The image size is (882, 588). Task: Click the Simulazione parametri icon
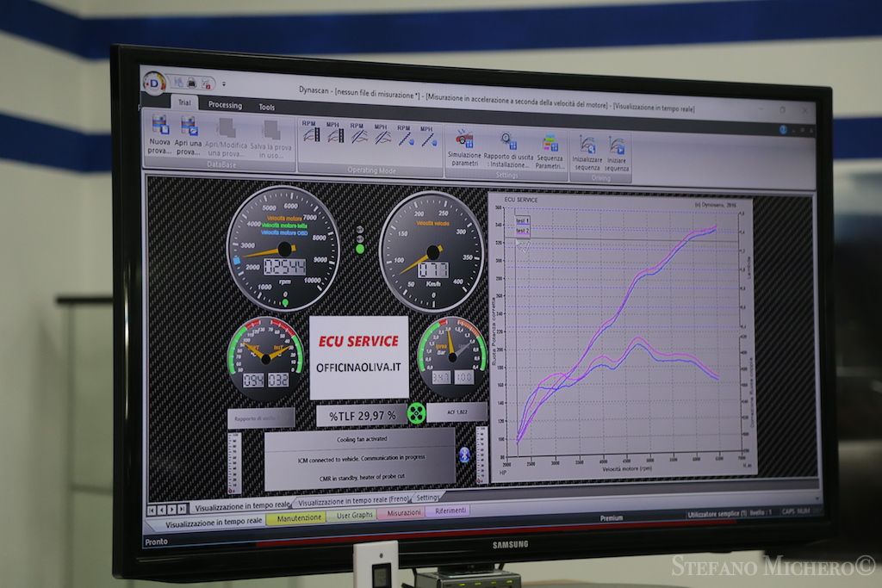click(x=464, y=140)
